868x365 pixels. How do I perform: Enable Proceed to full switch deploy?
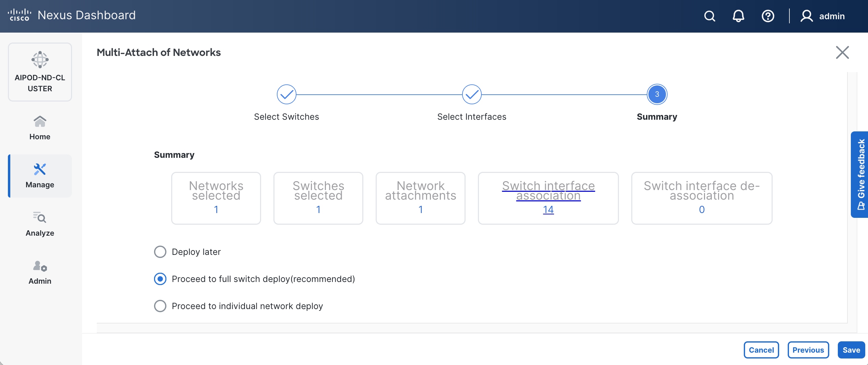point(160,279)
